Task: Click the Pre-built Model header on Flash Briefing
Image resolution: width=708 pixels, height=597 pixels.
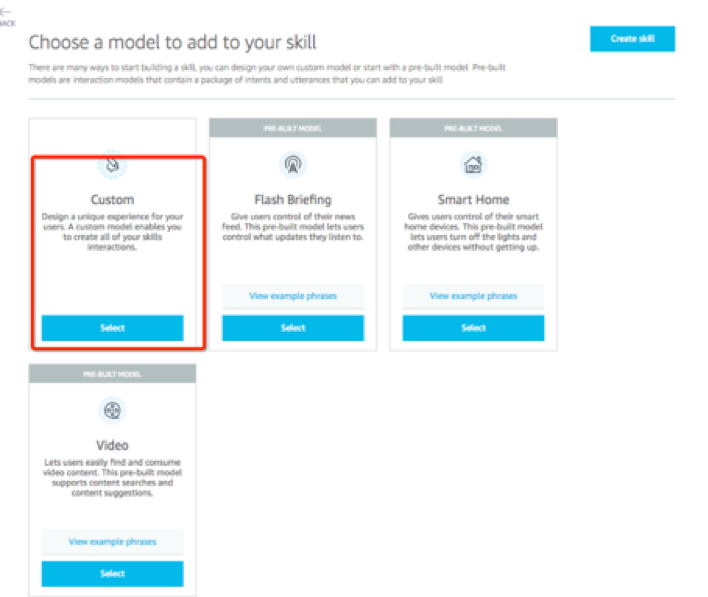Action: pos(293,128)
